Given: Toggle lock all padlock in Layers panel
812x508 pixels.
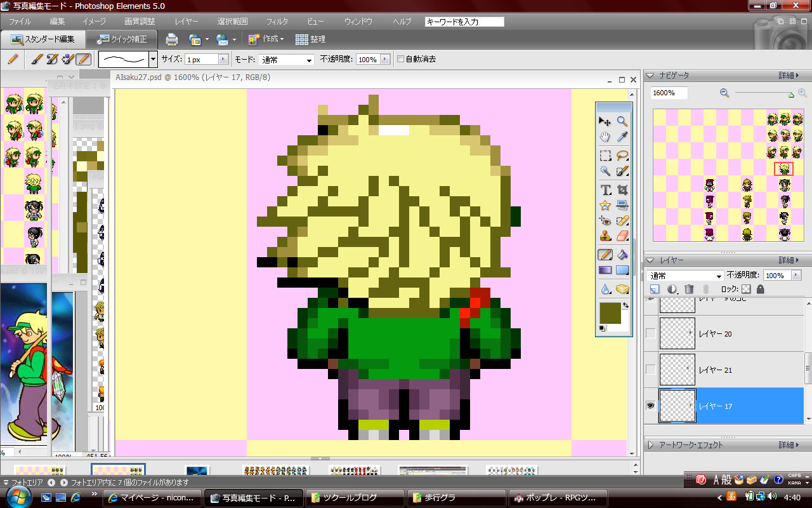Looking at the screenshot, I should coord(760,289).
